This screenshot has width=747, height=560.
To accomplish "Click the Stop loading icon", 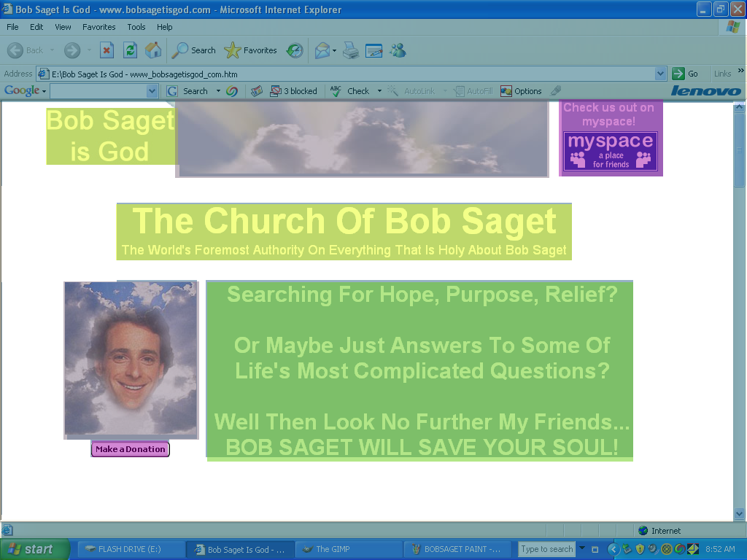I will coord(107,50).
